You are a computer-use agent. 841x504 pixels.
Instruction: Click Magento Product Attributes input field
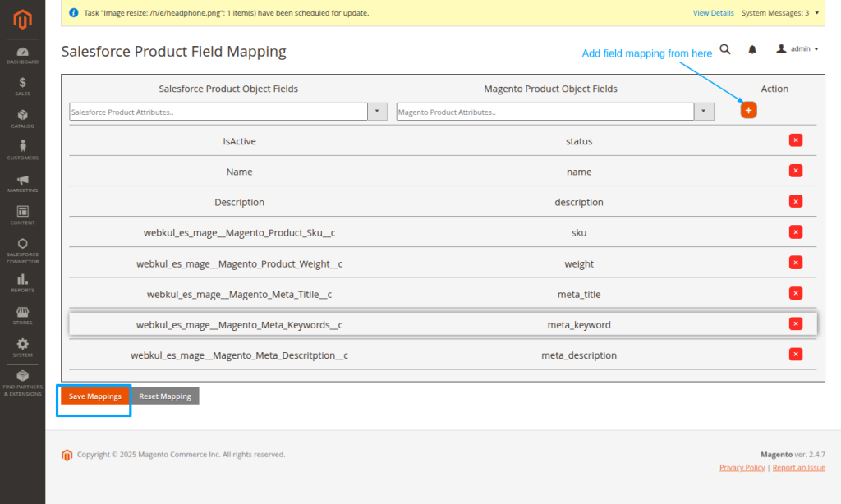[545, 112]
